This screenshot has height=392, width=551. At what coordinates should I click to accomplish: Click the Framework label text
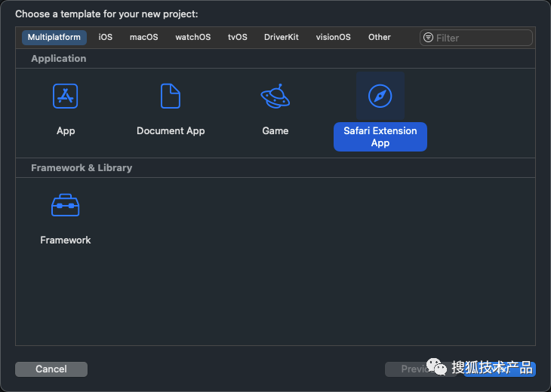click(x=66, y=240)
